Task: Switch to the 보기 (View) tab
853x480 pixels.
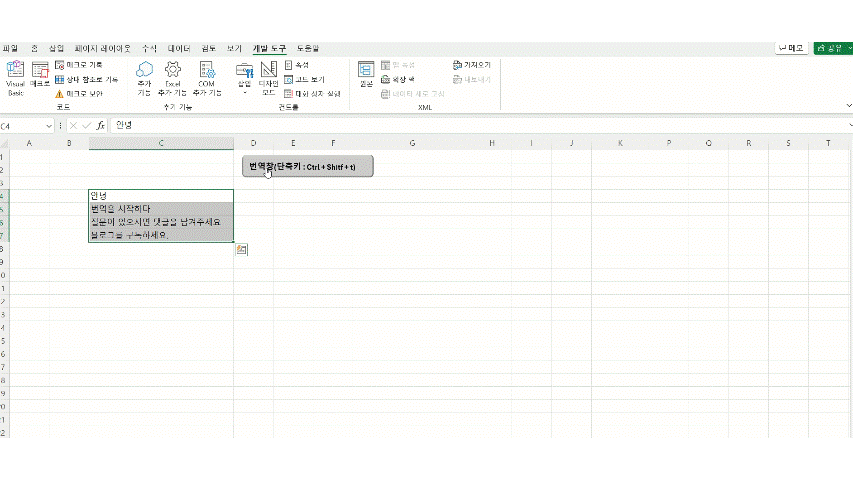Action: pos(234,48)
